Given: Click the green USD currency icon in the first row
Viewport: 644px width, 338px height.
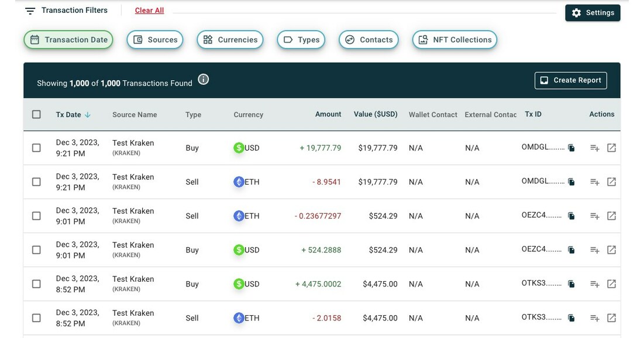Looking at the screenshot, I should (238, 148).
